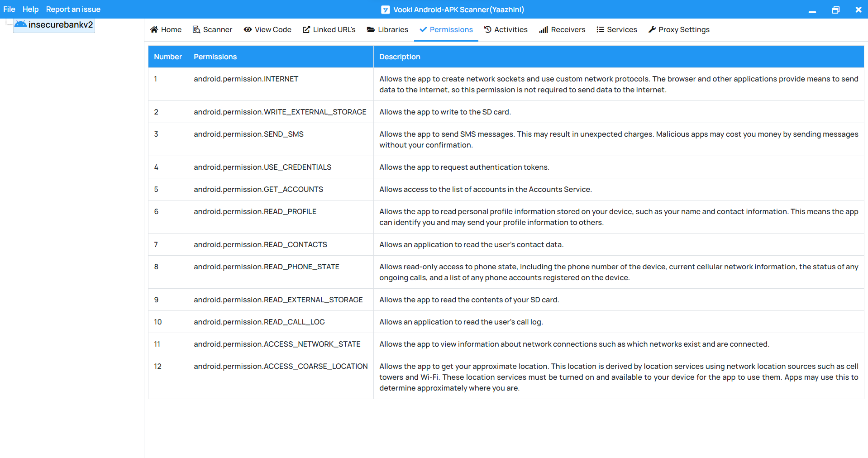The height and width of the screenshot is (458, 868).
Task: Select android.permission.ACCESS_COARSE_LOCATION cell
Action: [281, 377]
